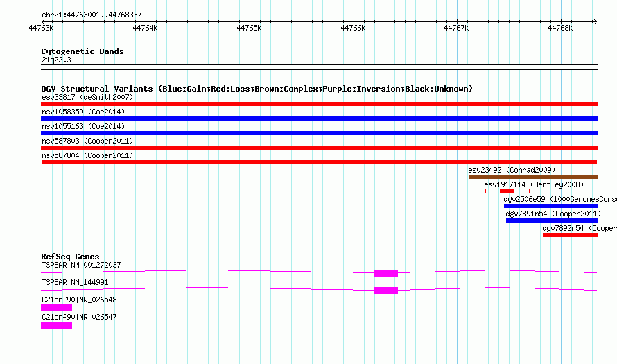Click the esv33817 (deSmith2007) label
Screen dimensions: 617x364
(87, 97)
